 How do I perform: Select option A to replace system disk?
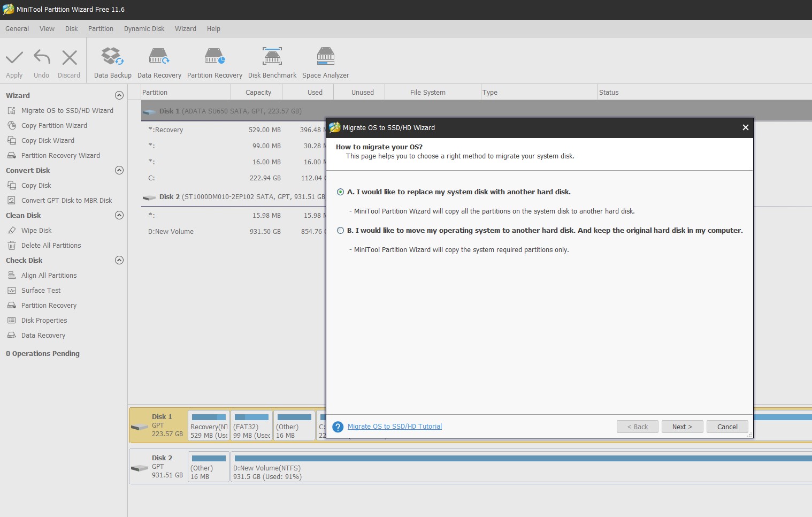[340, 192]
